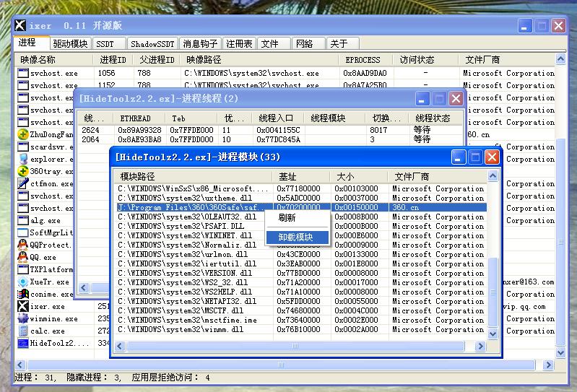Click the QQ.exe penguin icon

point(23,257)
